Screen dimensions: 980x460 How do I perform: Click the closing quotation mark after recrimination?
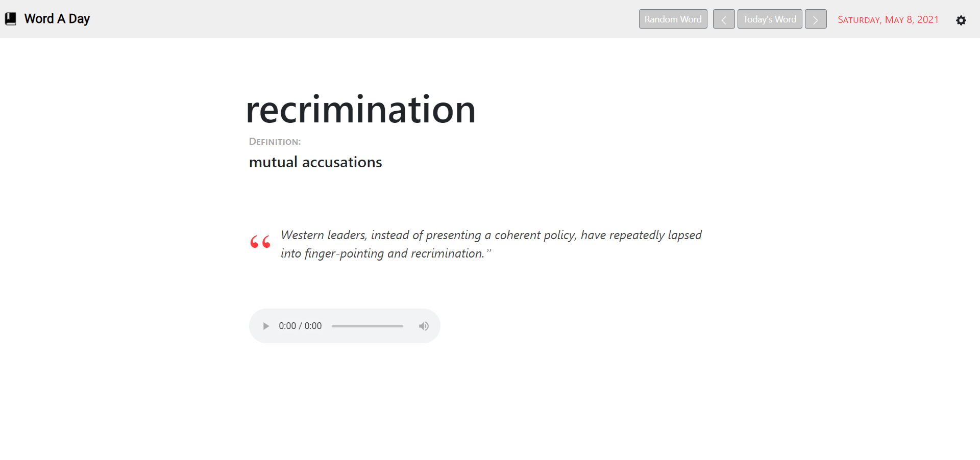tap(489, 251)
